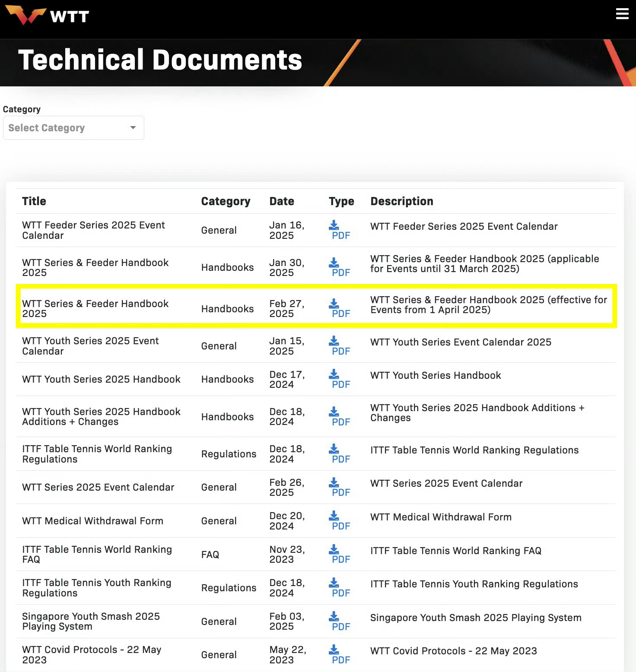The width and height of the screenshot is (636, 672).
Task: Click the 'Technical Documents' page heading
Action: point(160,60)
